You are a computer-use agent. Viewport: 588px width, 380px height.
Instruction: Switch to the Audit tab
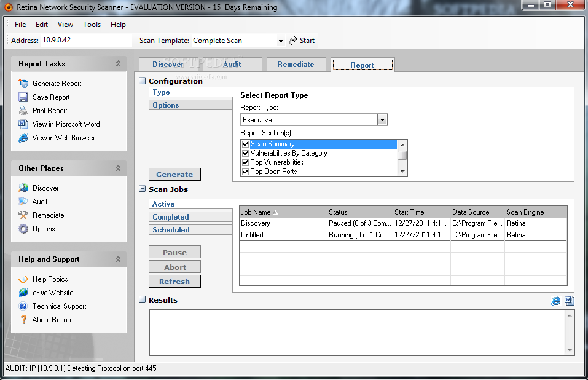click(x=232, y=65)
